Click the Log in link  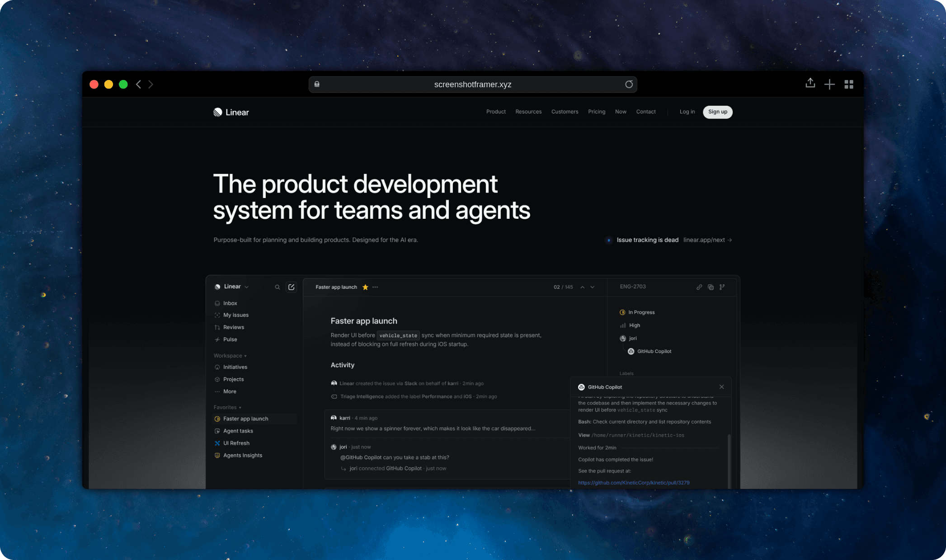tap(687, 112)
